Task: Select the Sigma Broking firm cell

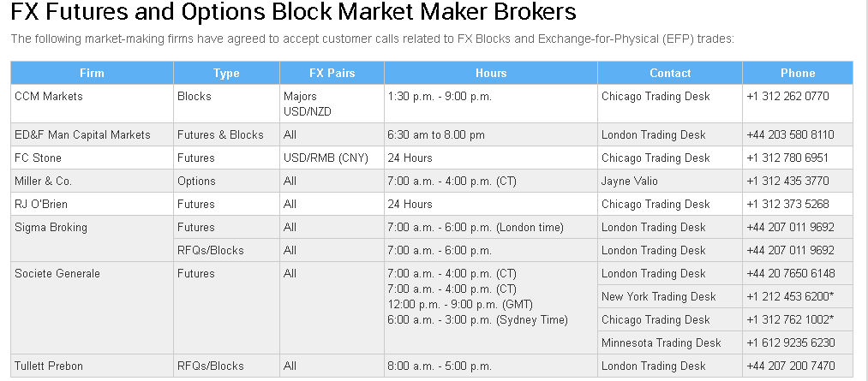Action: [x=51, y=228]
